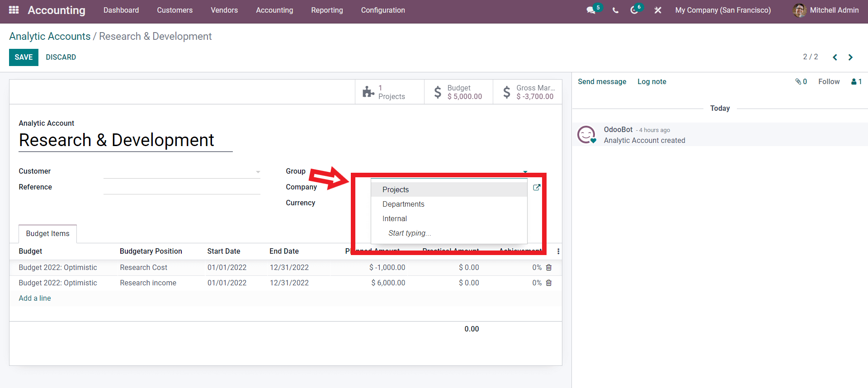This screenshot has height=388, width=868.
Task: Click the external link icon beside Group
Action: click(537, 187)
